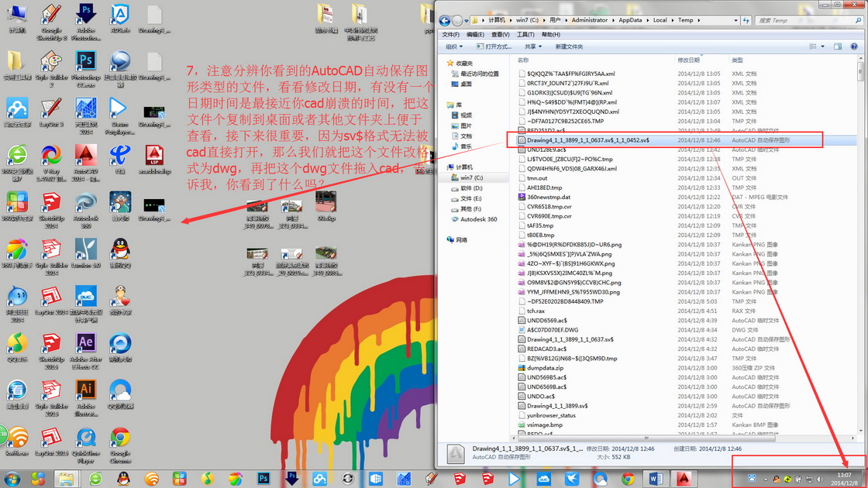
Task: Open the 帮助(H) menu
Action: pos(551,34)
